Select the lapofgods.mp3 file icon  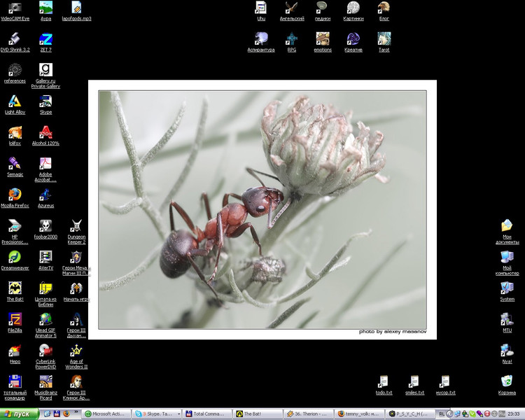coord(76,11)
